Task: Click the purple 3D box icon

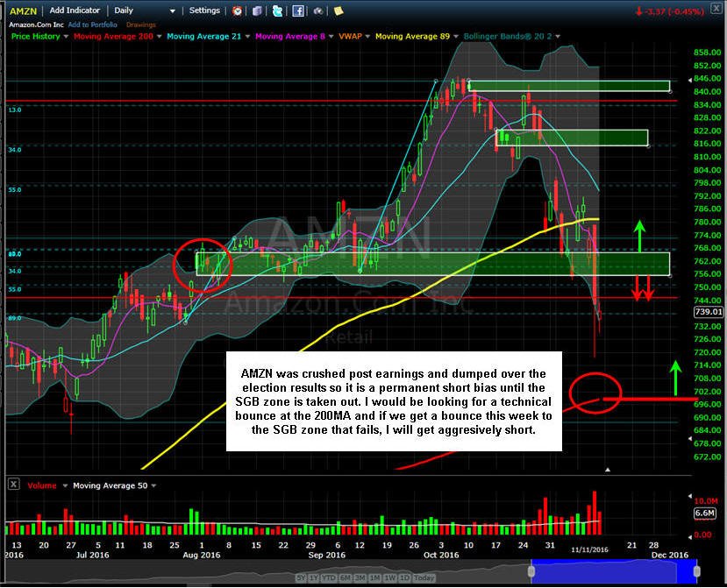Action: 257,11
